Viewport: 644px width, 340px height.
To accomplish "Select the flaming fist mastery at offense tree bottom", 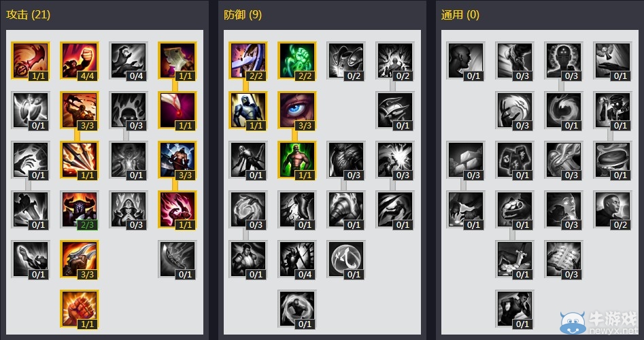I will (80, 309).
